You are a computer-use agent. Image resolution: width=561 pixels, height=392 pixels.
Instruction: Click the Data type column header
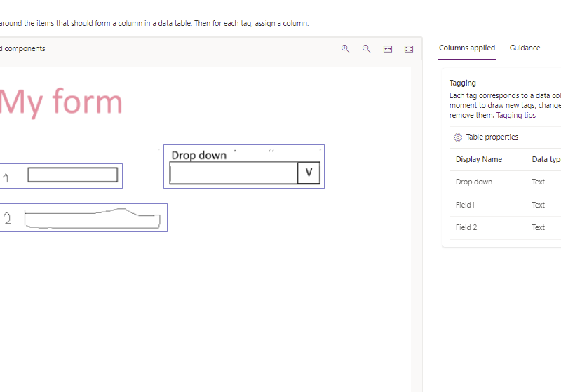546,159
